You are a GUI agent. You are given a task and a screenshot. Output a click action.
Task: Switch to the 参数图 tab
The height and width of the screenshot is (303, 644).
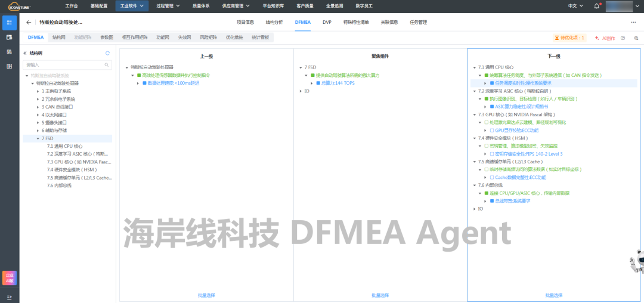[x=107, y=38]
